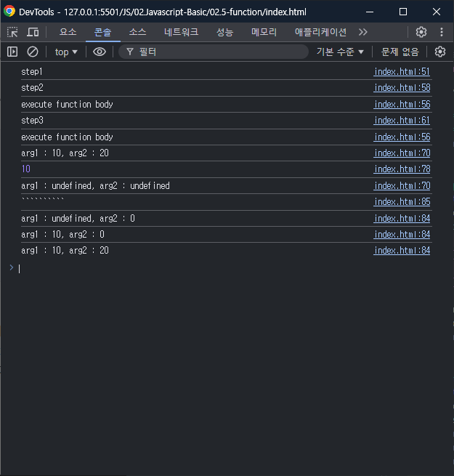Open index.html:56 link beside first execute function body
This screenshot has height=476, width=454.
(x=402, y=105)
